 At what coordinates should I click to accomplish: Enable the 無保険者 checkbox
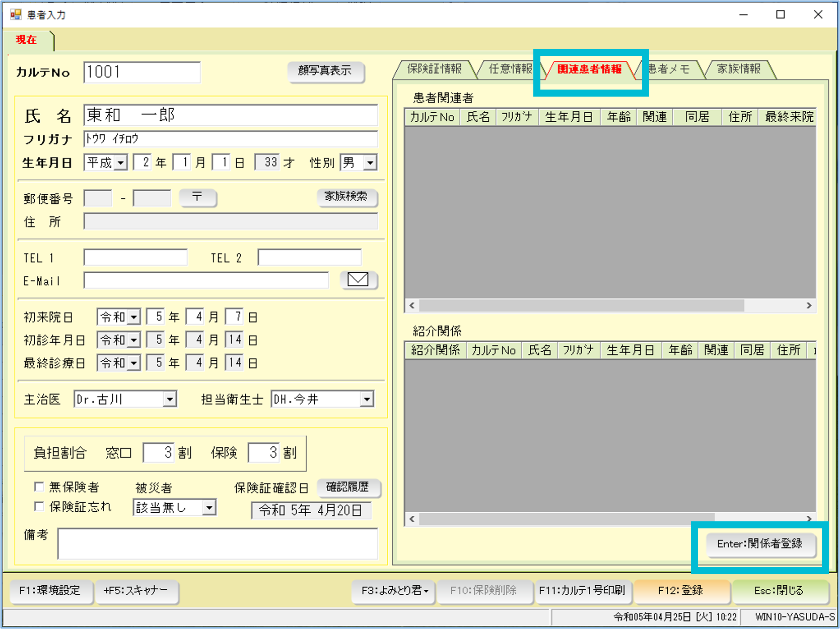39,487
